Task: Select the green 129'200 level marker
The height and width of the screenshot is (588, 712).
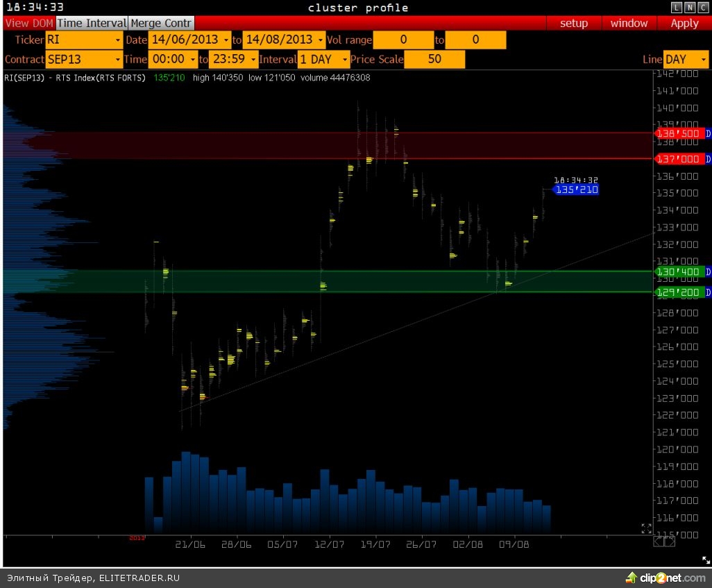Action: click(679, 293)
